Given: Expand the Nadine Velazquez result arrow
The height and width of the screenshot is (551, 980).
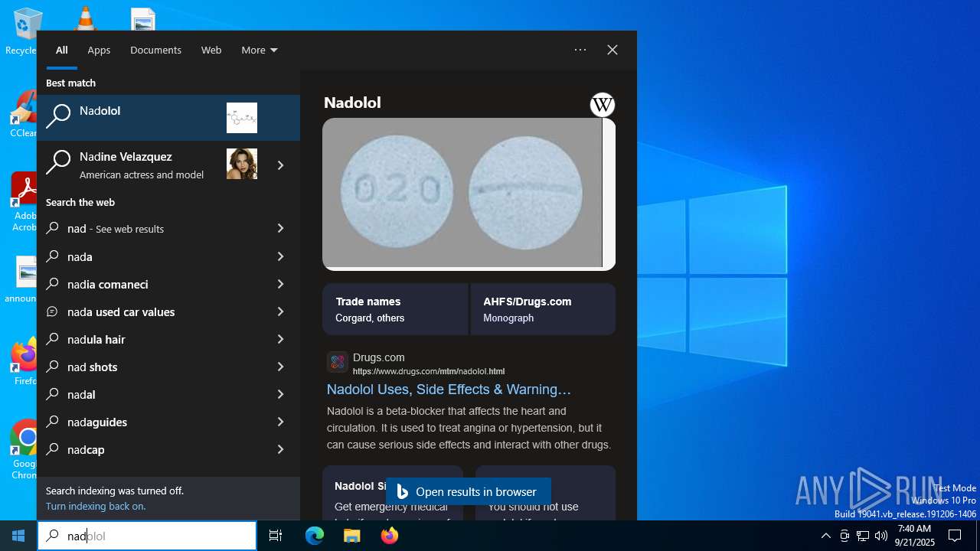Looking at the screenshot, I should [280, 165].
